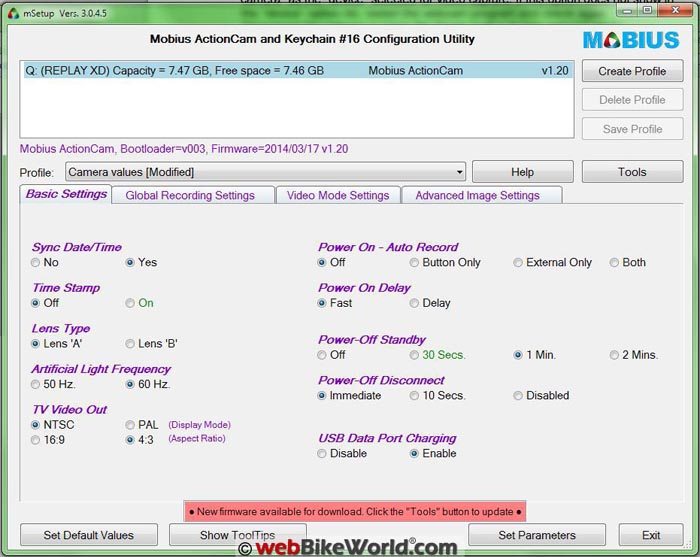
Task: Select 10 Secs. power-off disconnect
Action: [414, 395]
